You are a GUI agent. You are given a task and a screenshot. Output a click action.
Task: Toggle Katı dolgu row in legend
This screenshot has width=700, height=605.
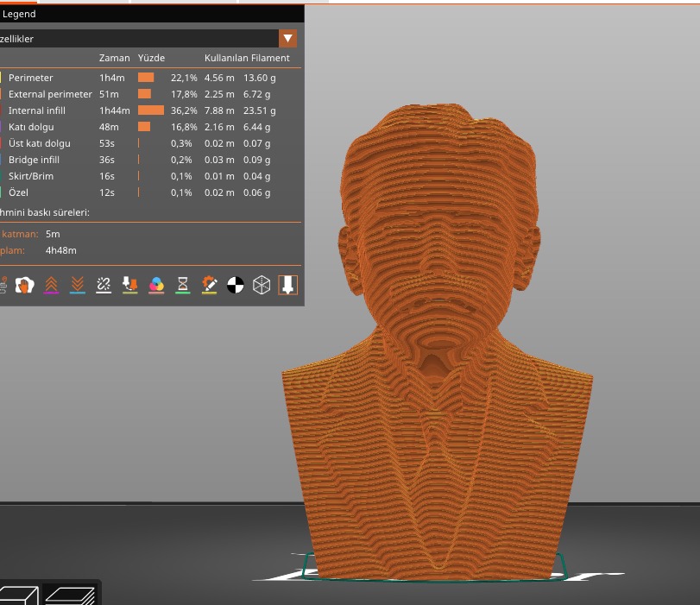[x=150, y=127]
